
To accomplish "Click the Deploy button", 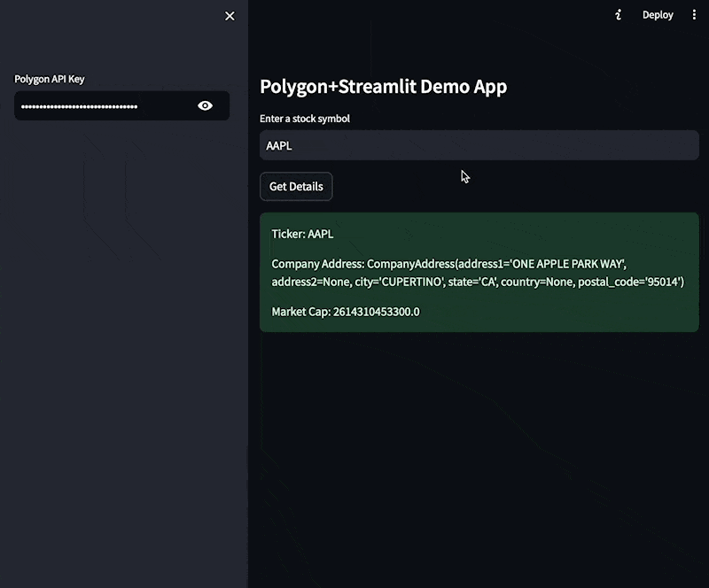I will coord(658,15).
